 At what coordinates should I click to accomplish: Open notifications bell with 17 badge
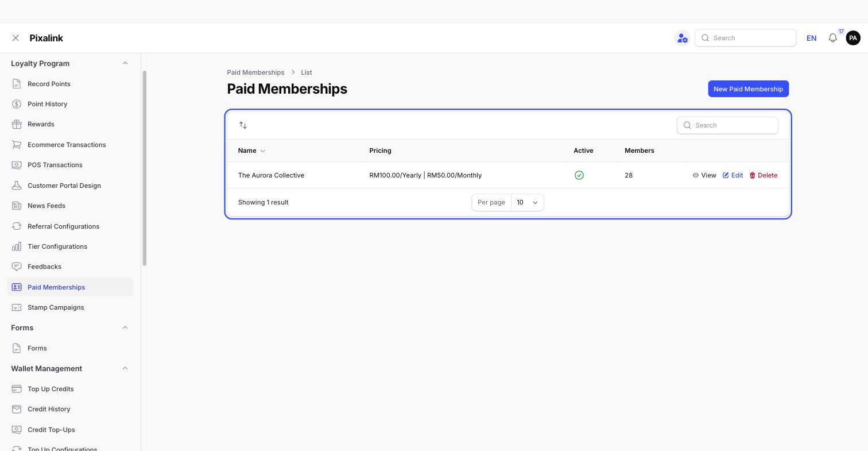833,38
